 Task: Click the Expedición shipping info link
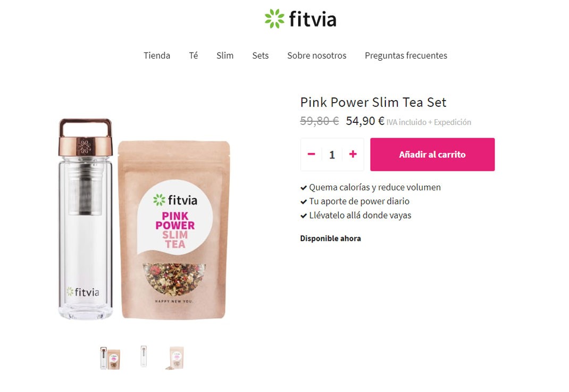[x=452, y=122]
